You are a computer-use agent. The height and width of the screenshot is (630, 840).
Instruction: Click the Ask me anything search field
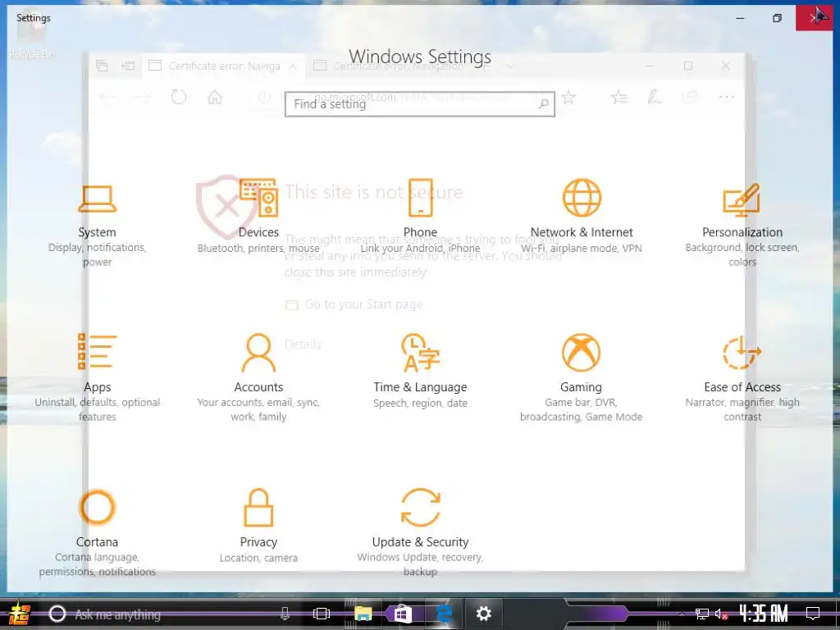(x=169, y=614)
